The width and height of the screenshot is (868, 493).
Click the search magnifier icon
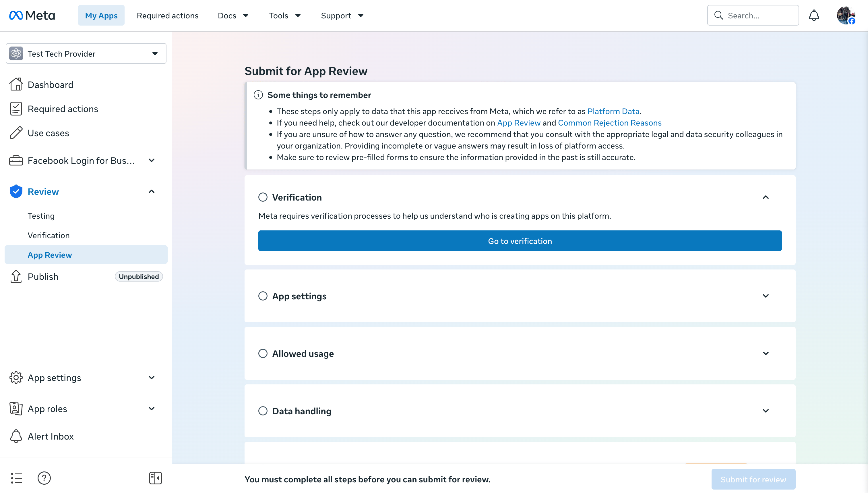[x=718, y=16]
